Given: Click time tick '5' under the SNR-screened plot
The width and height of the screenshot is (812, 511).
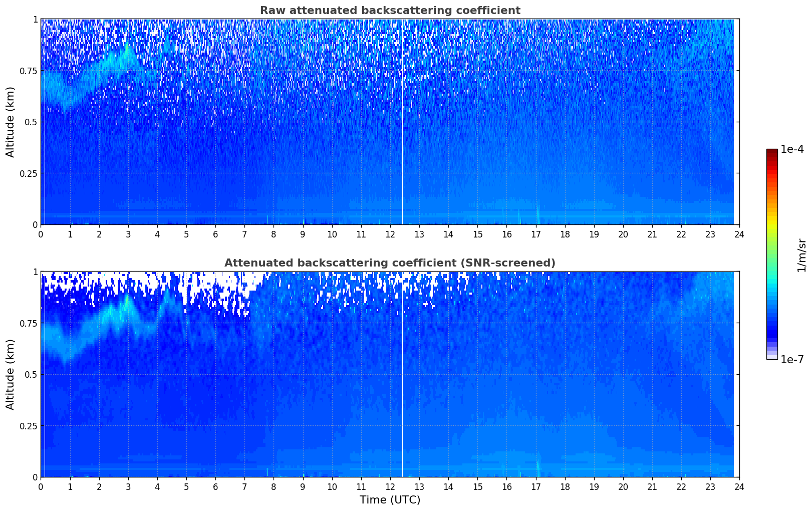Looking at the screenshot, I should point(186,486).
